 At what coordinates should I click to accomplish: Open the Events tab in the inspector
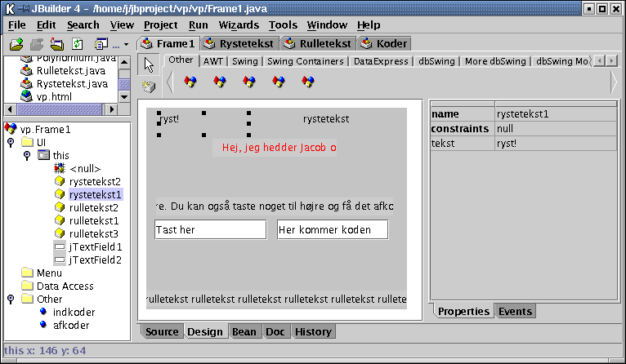pyautogui.click(x=515, y=311)
